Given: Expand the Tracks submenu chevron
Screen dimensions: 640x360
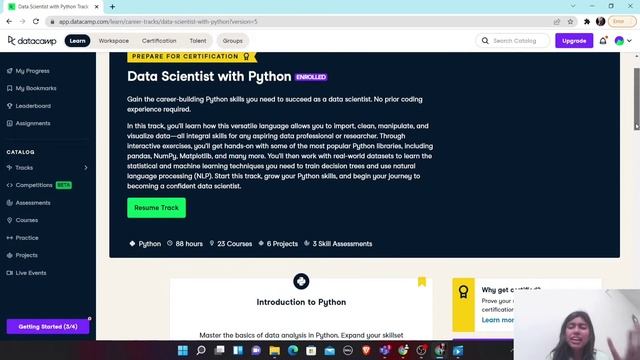Looking at the screenshot, I should (x=86, y=168).
